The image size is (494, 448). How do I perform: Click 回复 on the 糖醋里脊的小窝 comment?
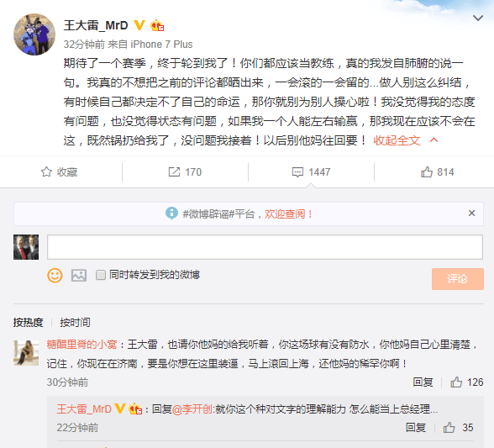(423, 382)
